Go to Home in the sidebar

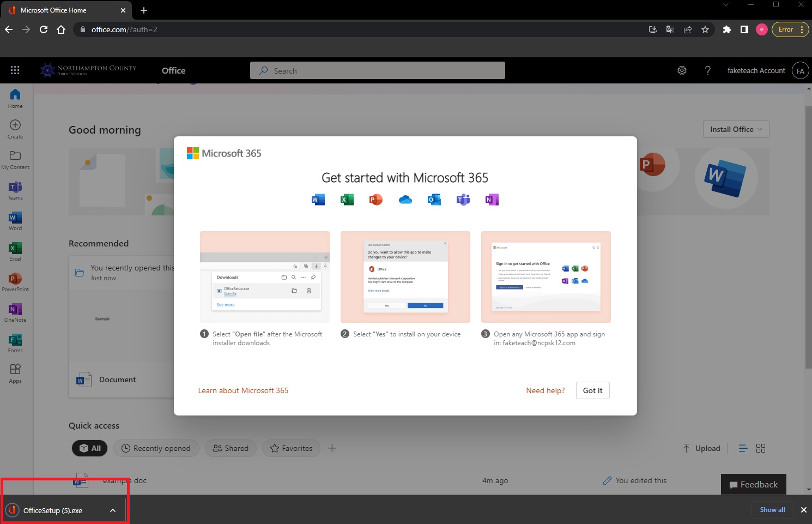tap(15, 99)
